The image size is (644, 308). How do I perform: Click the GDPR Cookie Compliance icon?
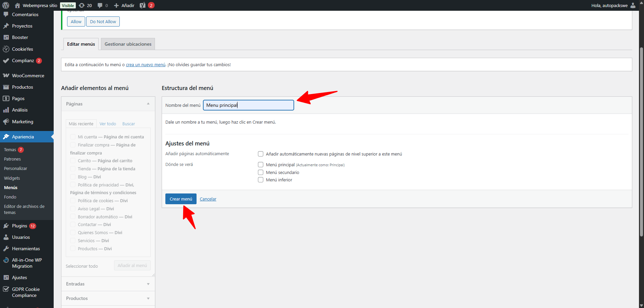[6, 289]
